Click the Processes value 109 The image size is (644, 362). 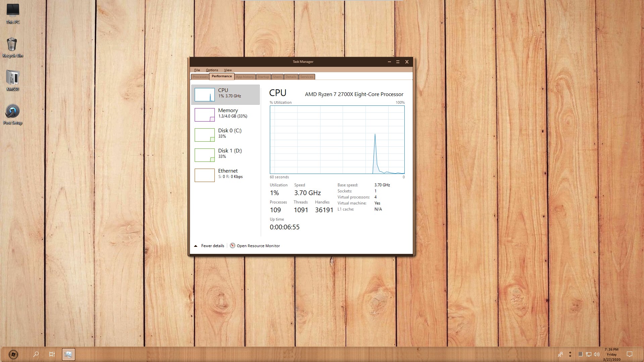point(275,210)
